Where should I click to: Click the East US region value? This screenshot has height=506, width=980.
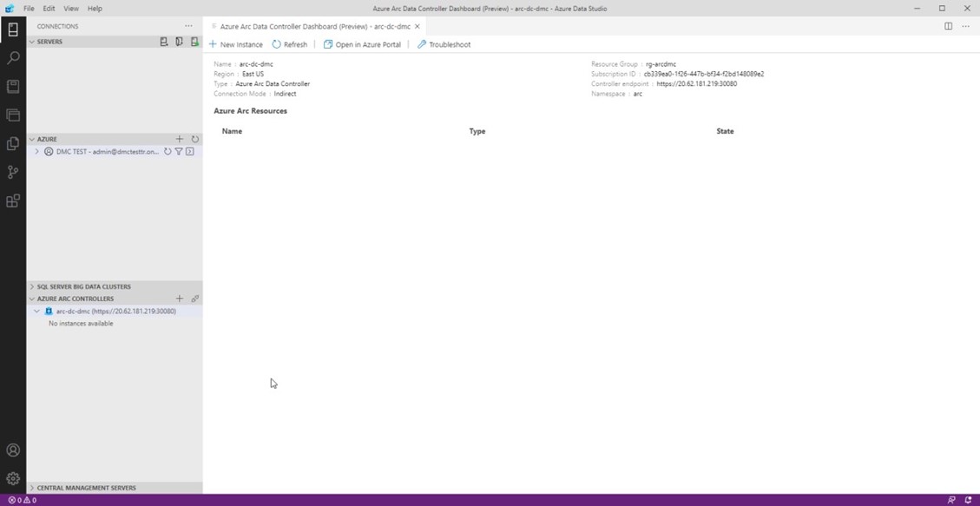tap(253, 74)
